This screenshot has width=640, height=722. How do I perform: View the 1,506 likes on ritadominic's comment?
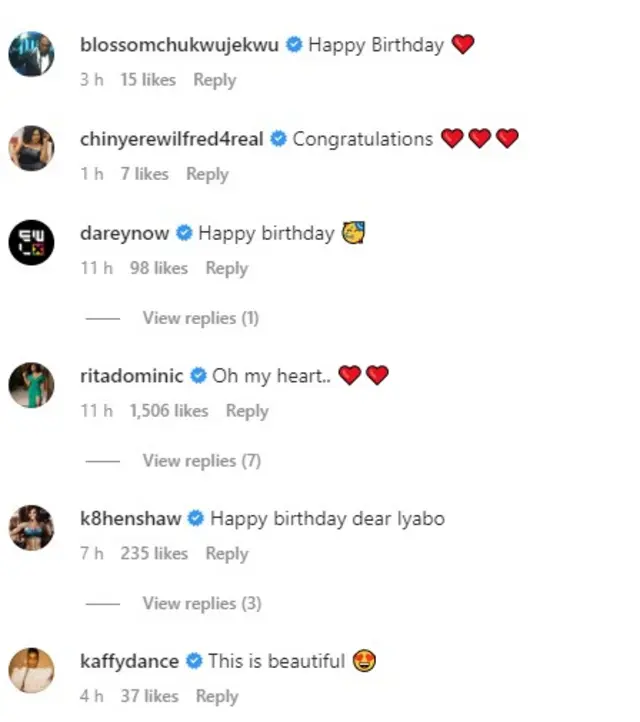[x=169, y=411]
